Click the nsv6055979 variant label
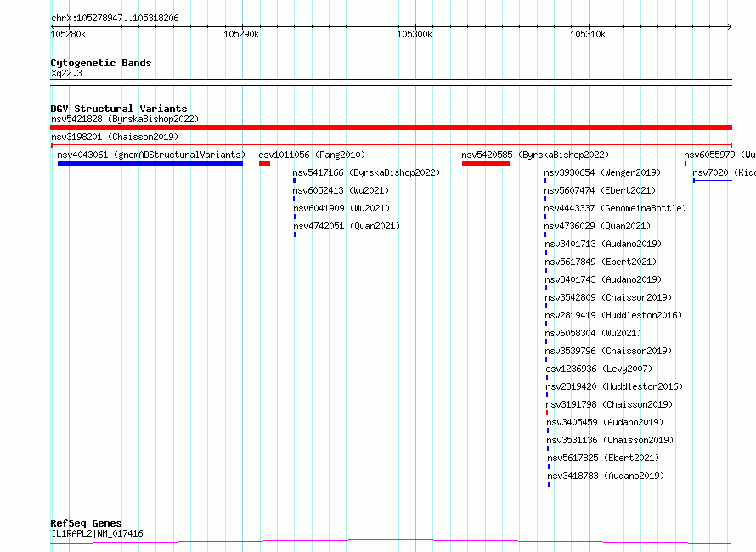Viewport: 756px width, 552px height. click(x=719, y=155)
